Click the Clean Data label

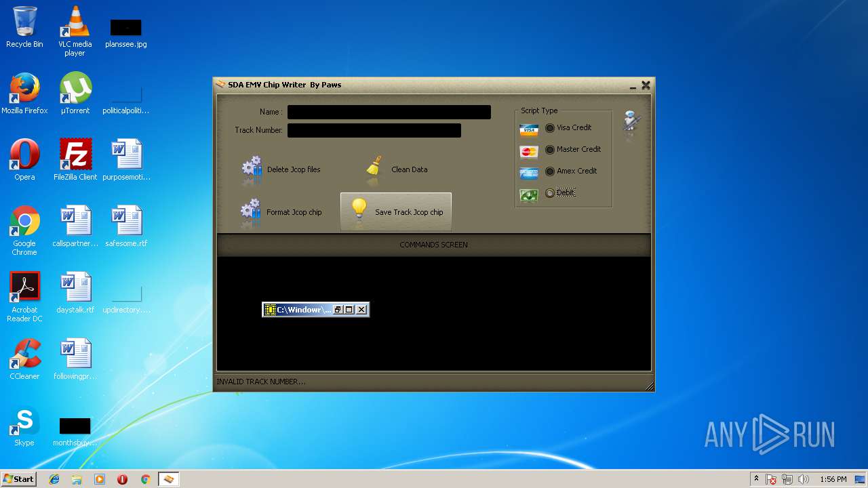410,169
